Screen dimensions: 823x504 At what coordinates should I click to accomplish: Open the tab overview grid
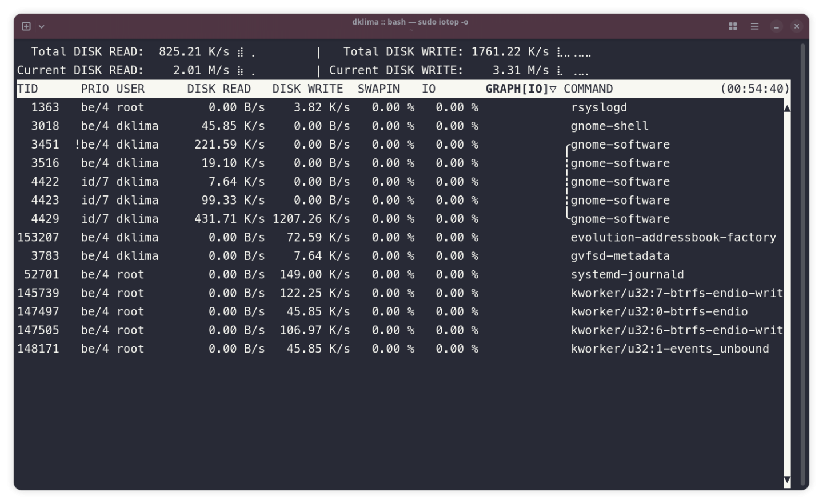(732, 26)
